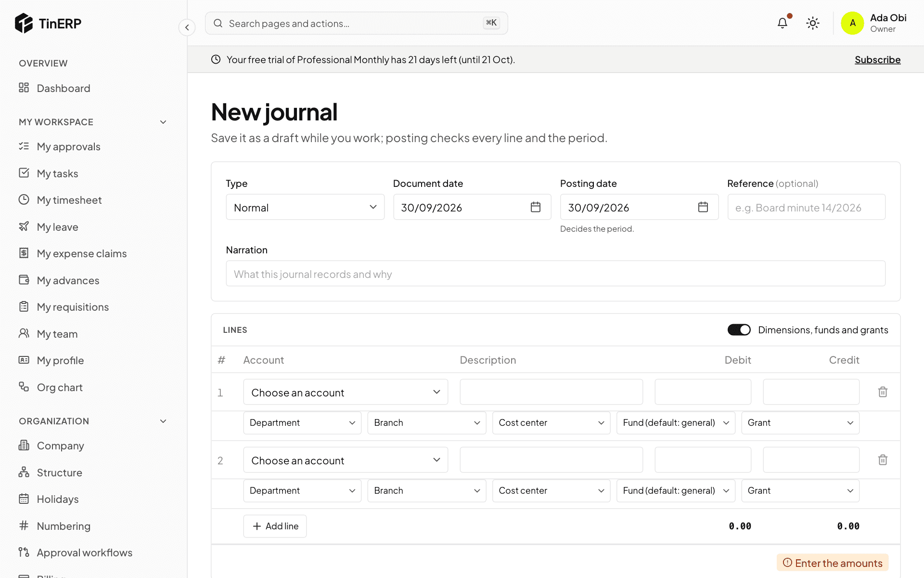Delete journal line 2 with trash icon

coord(883,460)
